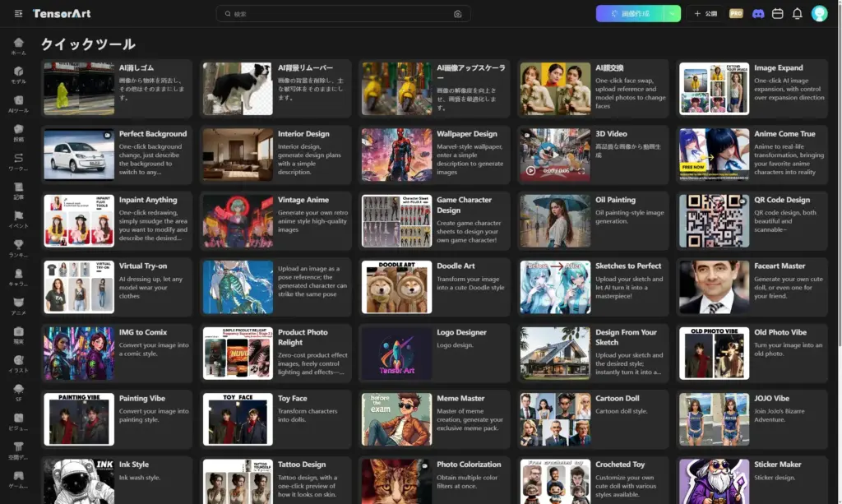This screenshot has height=504, width=842.
Task: Click the Vintage Anime title
Action: [303, 200]
